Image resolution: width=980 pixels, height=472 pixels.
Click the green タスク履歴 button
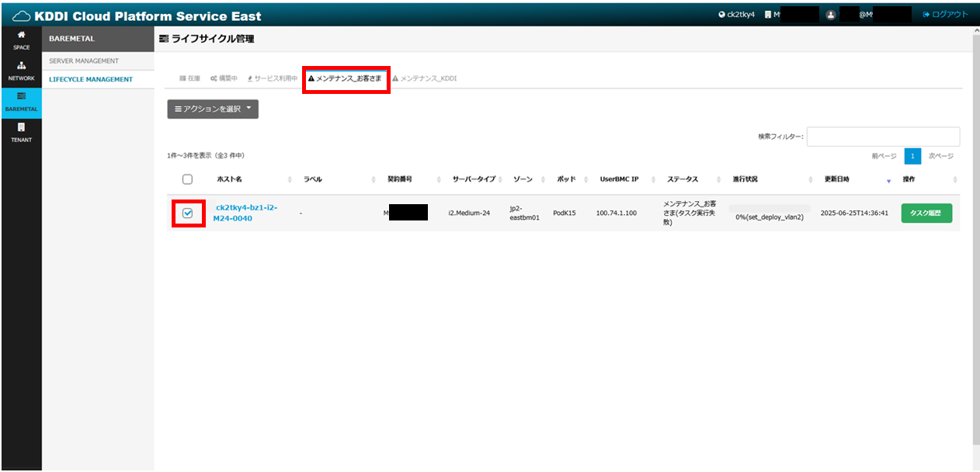926,213
